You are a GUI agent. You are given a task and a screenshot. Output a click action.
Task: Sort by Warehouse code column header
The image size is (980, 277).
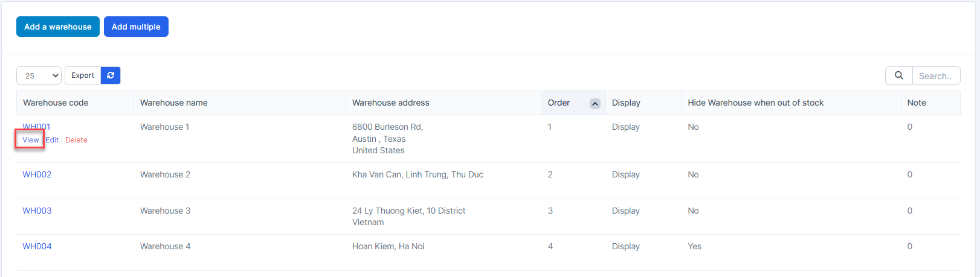tap(56, 103)
